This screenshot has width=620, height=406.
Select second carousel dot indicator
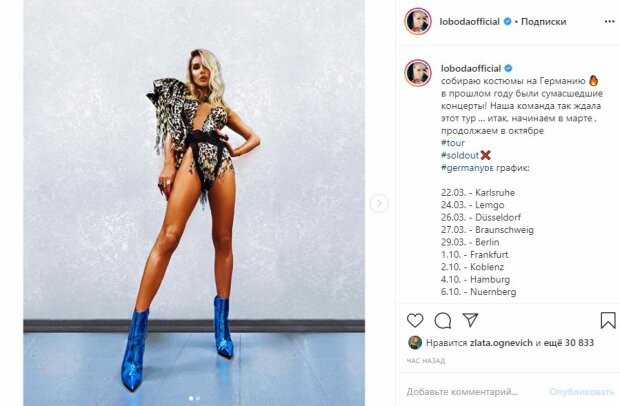coord(198,398)
